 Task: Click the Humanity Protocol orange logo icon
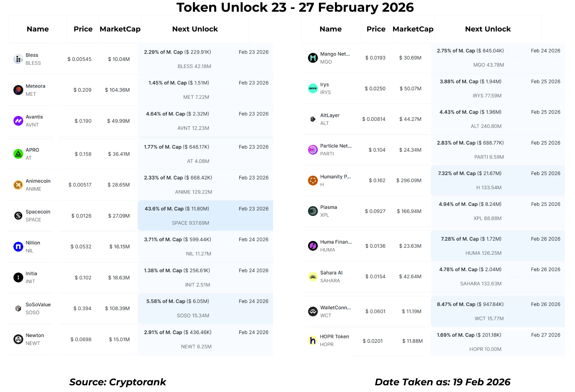[x=313, y=180]
